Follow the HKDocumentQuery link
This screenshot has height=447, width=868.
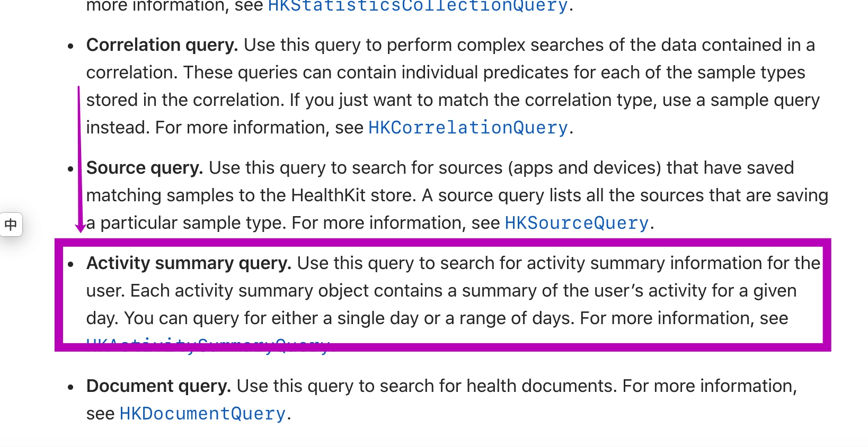pyautogui.click(x=202, y=414)
